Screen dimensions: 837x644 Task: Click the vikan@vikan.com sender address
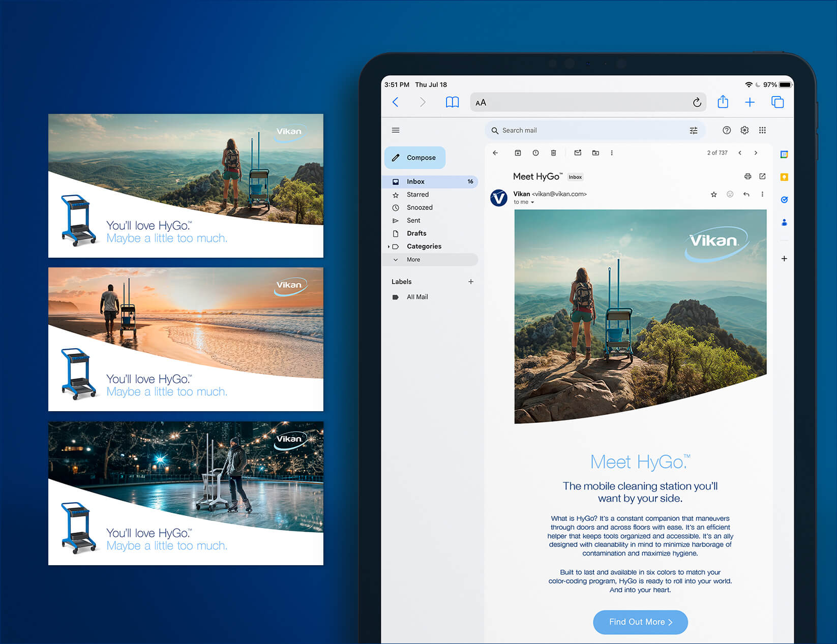click(x=559, y=194)
